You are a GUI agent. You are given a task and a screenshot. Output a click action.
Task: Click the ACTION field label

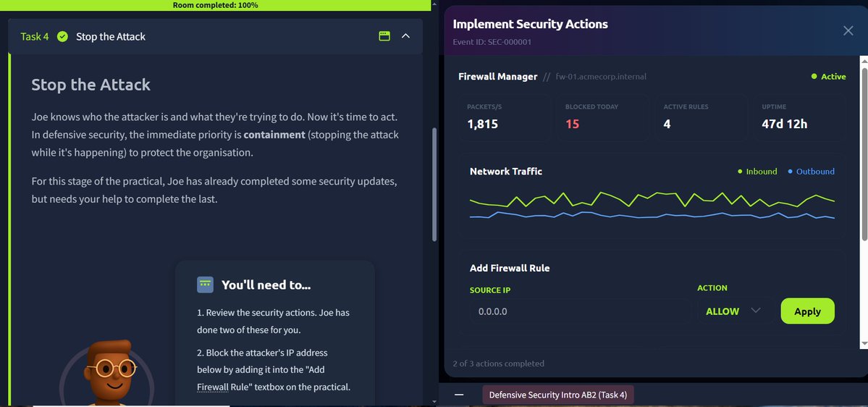click(x=712, y=288)
